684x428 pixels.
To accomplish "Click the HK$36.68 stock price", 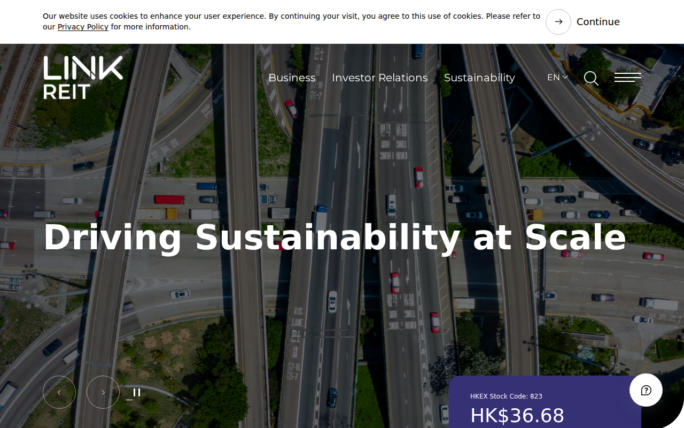I will (517, 415).
